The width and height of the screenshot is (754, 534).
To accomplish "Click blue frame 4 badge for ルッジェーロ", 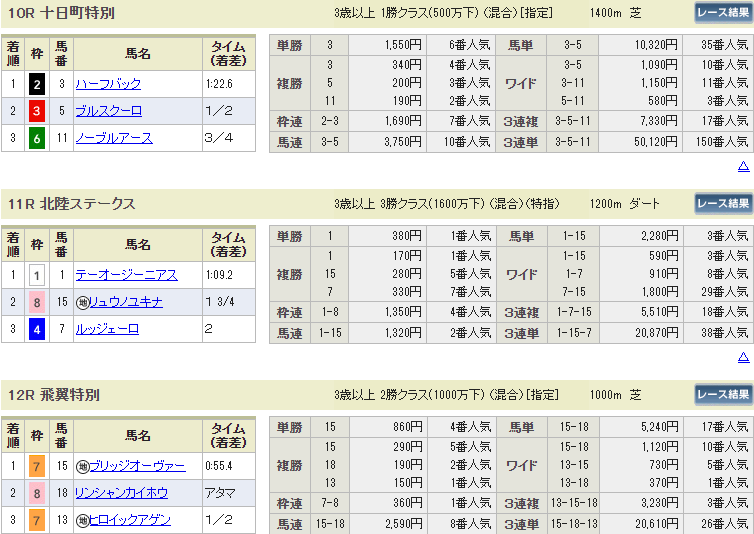I will point(37,330).
